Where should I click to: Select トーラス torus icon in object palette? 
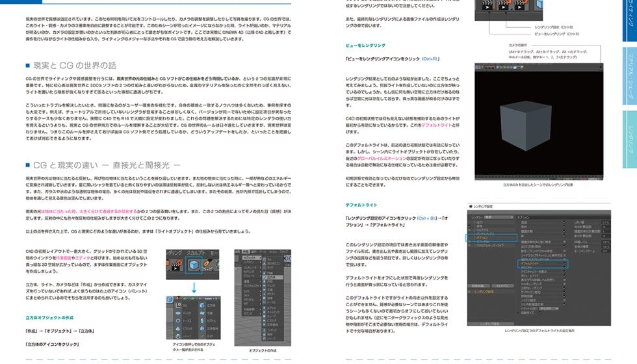click(178, 320)
